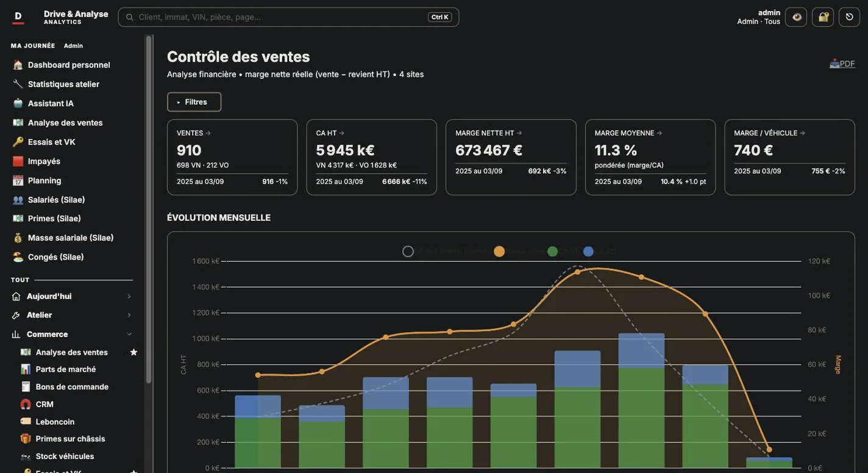Toggle the green legend series in chart

tap(553, 251)
